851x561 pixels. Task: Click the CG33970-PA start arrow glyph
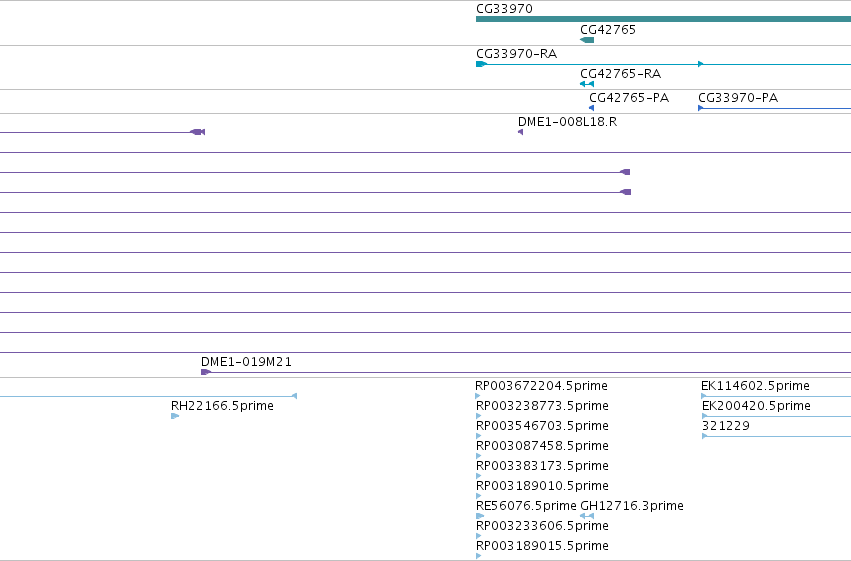click(701, 108)
